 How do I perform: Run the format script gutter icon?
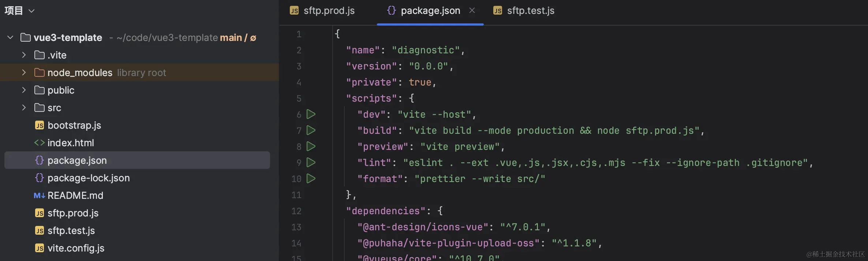point(311,178)
